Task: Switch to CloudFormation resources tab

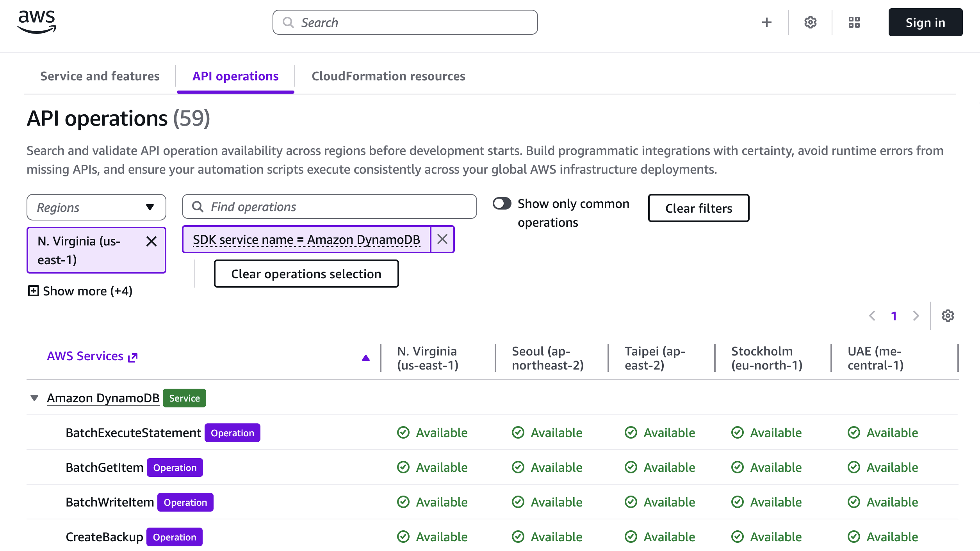Action: click(388, 76)
